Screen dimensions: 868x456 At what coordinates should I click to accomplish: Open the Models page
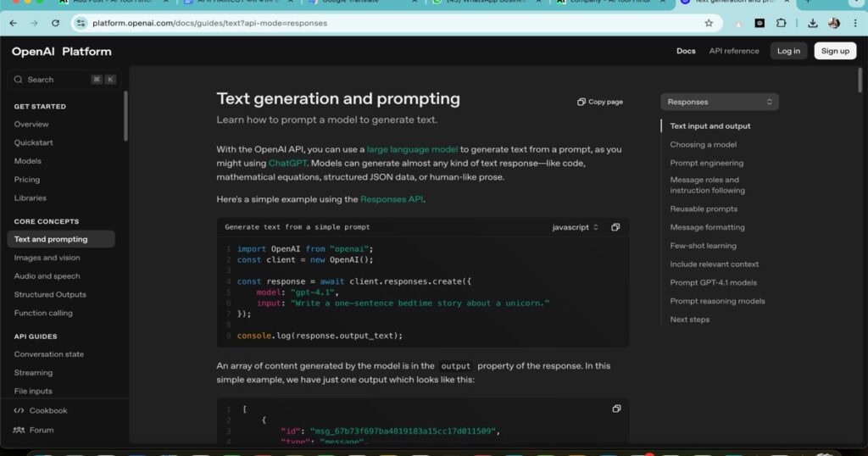(28, 161)
